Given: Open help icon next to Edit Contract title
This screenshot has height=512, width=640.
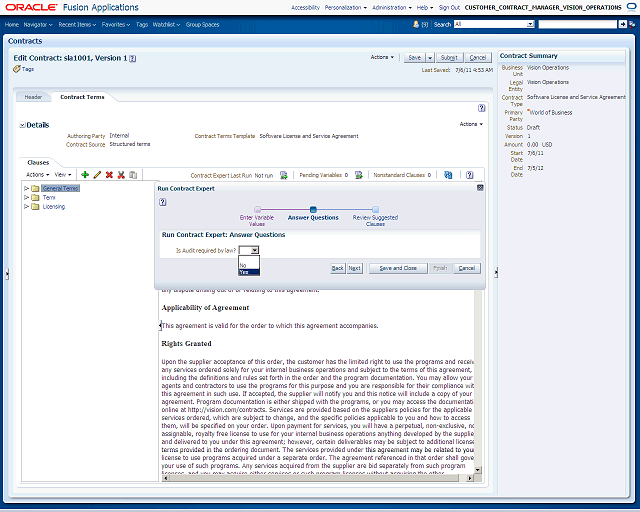Looking at the screenshot, I should [x=133, y=58].
